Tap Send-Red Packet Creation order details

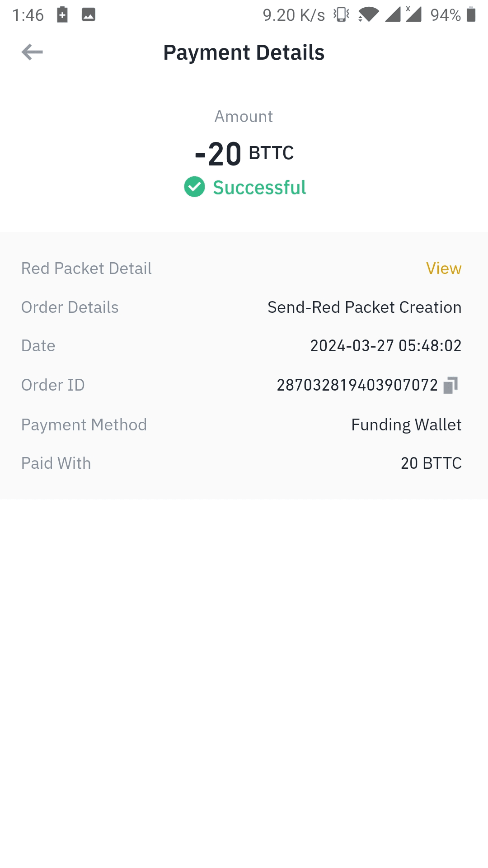coord(364,307)
